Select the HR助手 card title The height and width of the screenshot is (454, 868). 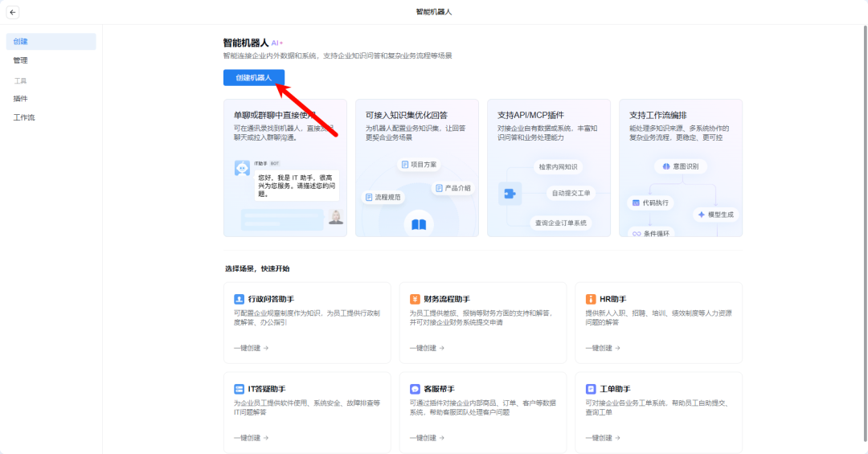[612, 299]
